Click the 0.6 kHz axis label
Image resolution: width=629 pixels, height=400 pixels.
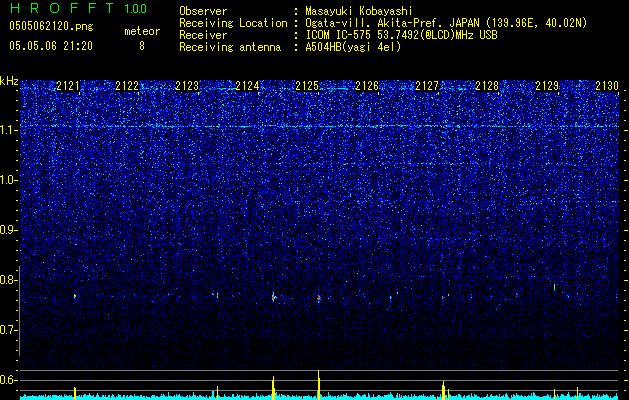click(x=9, y=380)
